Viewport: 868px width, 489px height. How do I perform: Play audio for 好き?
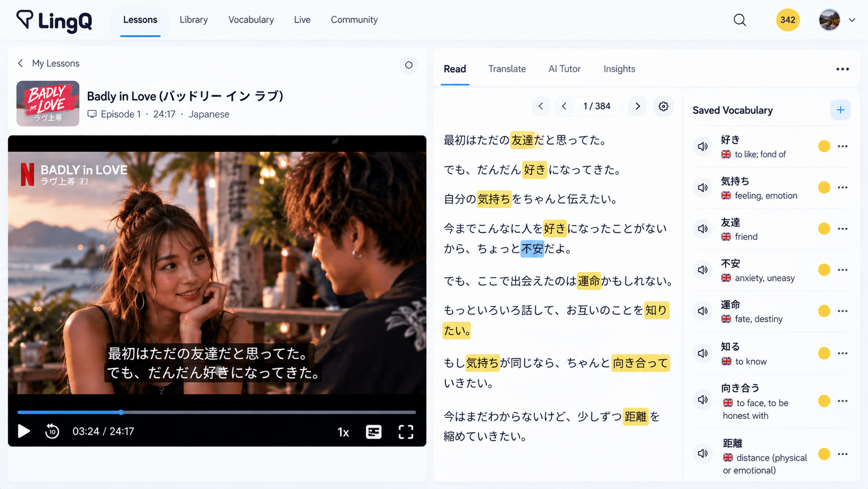(x=703, y=147)
